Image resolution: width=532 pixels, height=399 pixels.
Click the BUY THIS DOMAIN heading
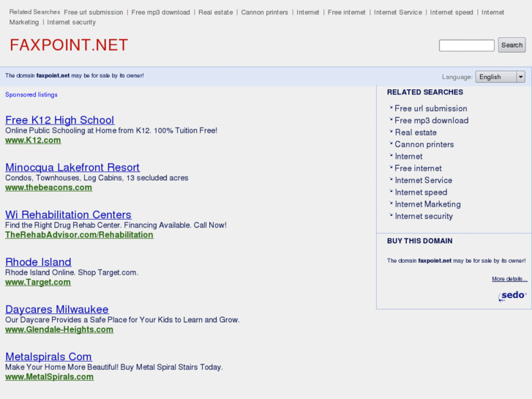pos(420,241)
